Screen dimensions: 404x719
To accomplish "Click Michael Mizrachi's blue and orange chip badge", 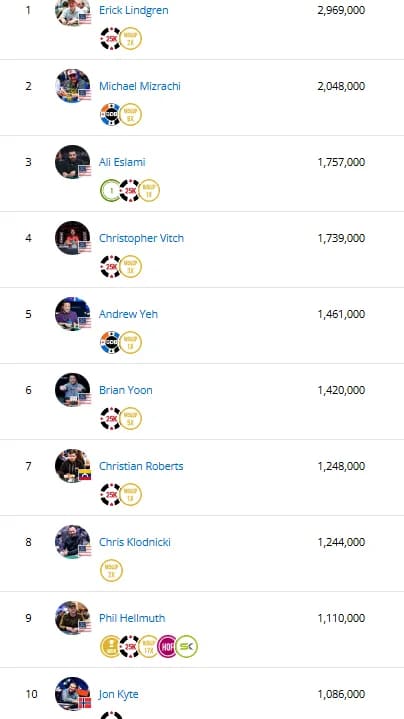I will pos(111,115).
